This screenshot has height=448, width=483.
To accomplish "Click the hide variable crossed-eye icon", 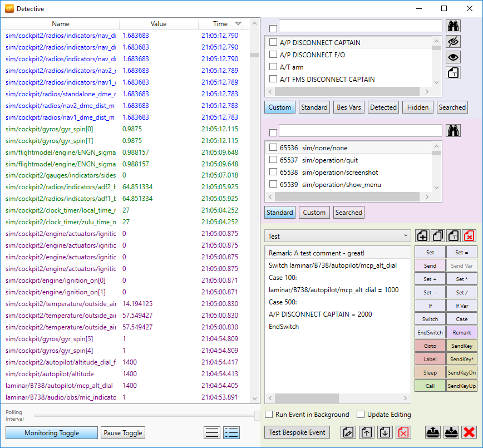I will click(x=453, y=42).
